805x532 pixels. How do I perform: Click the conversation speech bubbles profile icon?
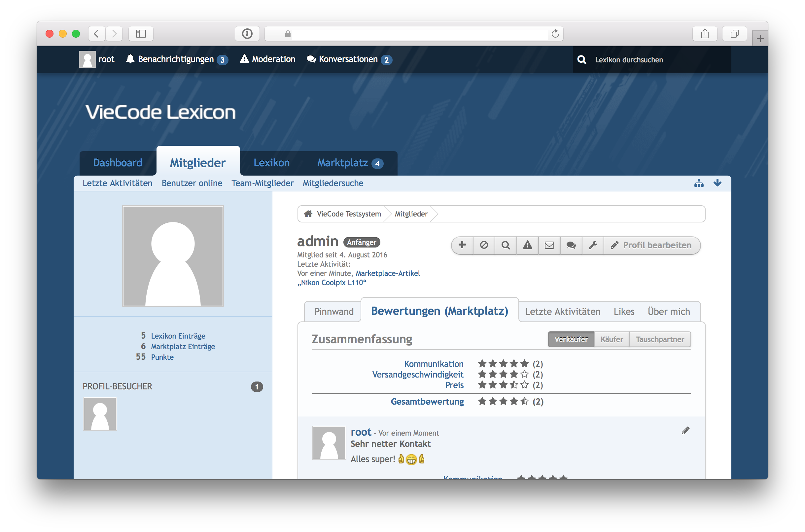(571, 245)
